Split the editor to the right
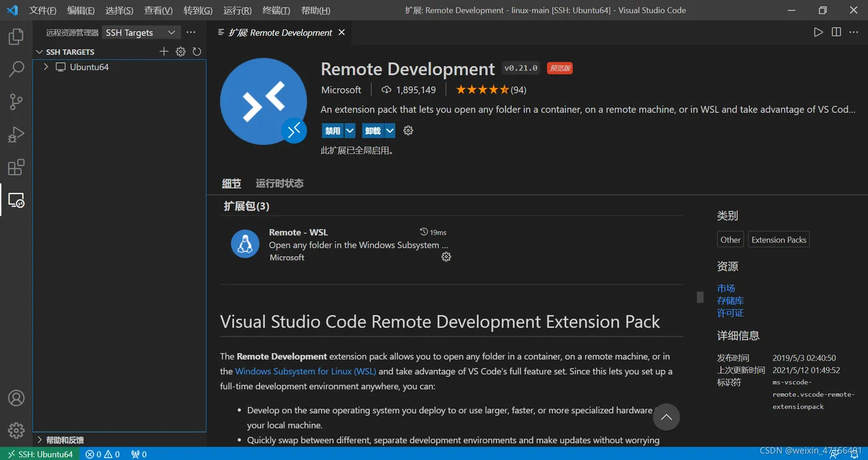The height and width of the screenshot is (460, 868). point(836,32)
